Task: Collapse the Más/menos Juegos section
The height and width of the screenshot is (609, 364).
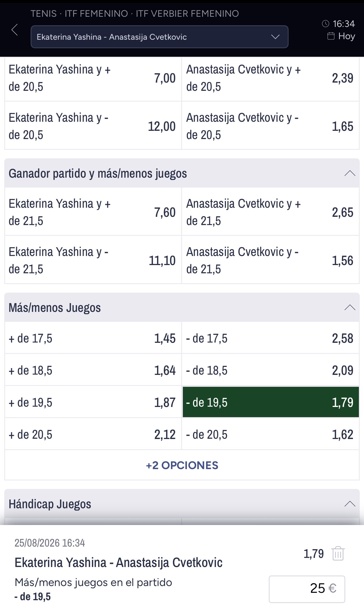Action: (350, 308)
